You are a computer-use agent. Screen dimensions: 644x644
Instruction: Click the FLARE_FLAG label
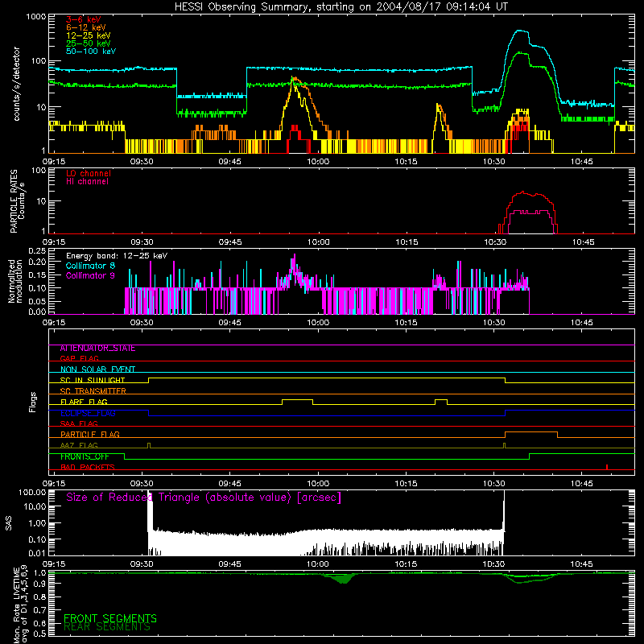[x=84, y=402]
